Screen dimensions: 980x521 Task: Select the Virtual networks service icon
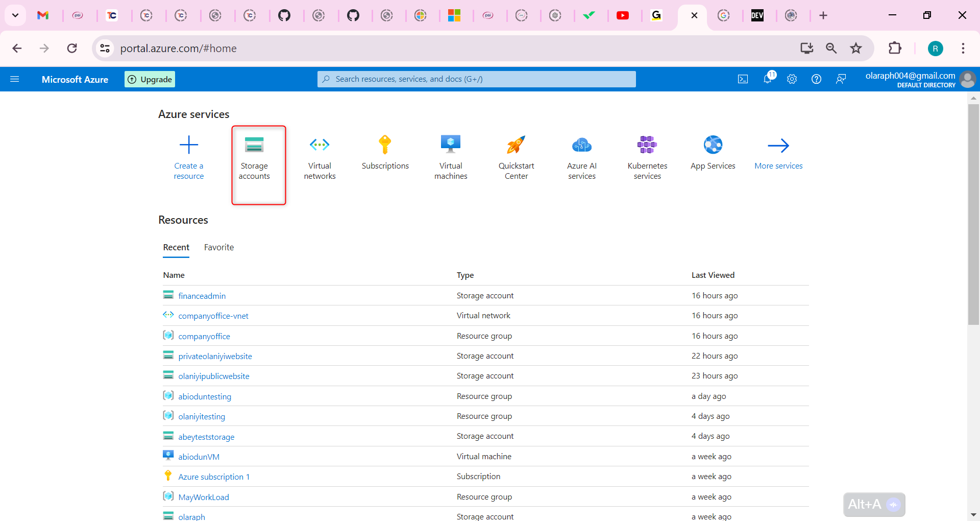pos(320,145)
